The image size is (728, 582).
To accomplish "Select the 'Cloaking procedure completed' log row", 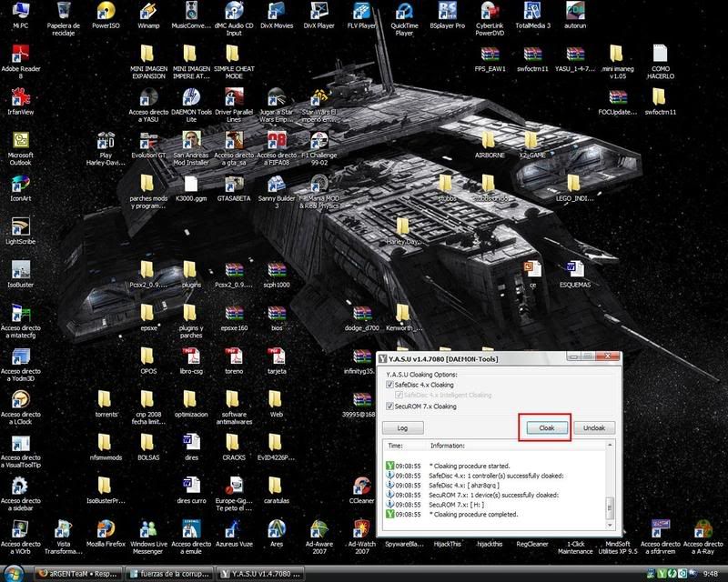I will [x=494, y=514].
